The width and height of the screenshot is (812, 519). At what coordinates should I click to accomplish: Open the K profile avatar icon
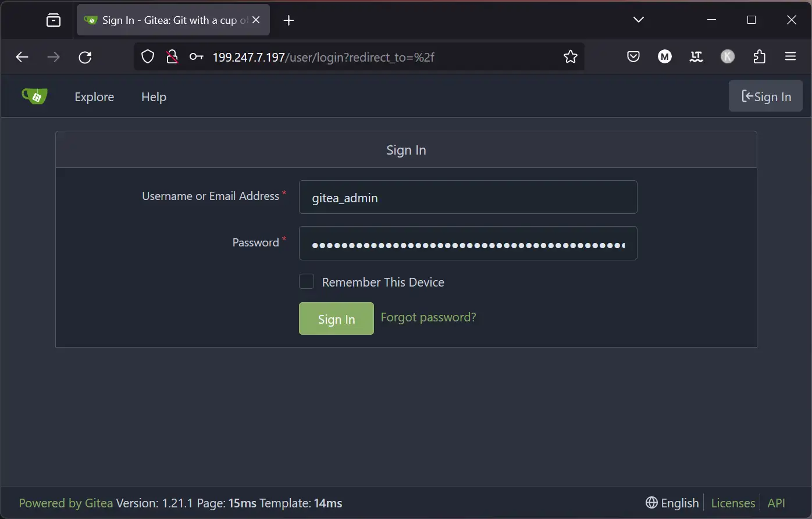pos(728,57)
